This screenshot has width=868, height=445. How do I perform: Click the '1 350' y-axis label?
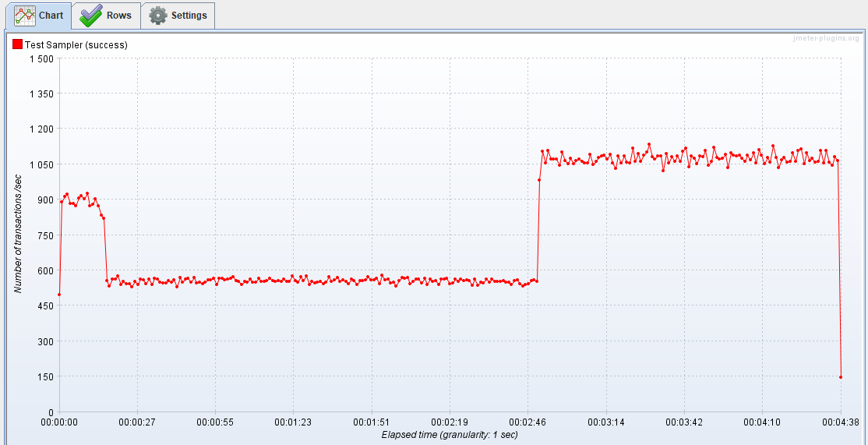tap(41, 94)
